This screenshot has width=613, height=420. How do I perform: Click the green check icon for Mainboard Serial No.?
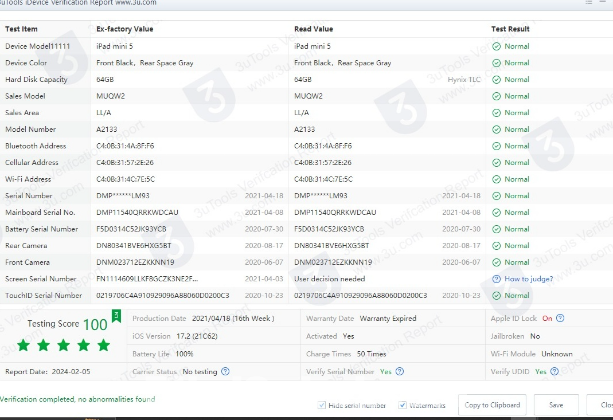pyautogui.click(x=496, y=213)
